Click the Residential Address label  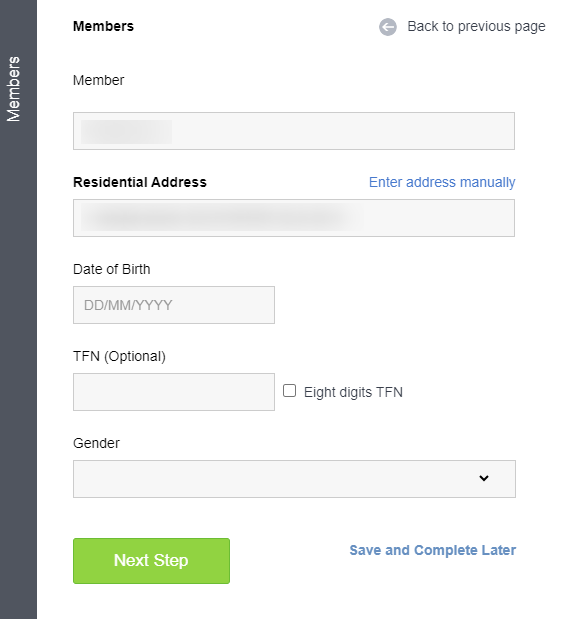[140, 182]
